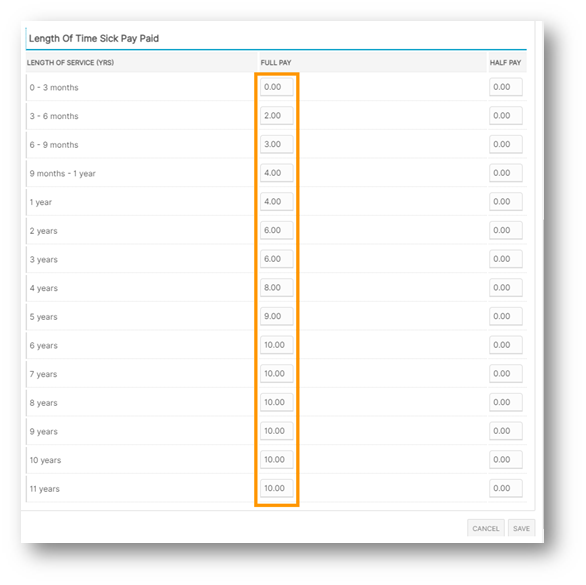Viewport: 586px width, 585px height.
Task: Focus Half Pay input for 1 year
Action: pyautogui.click(x=506, y=201)
